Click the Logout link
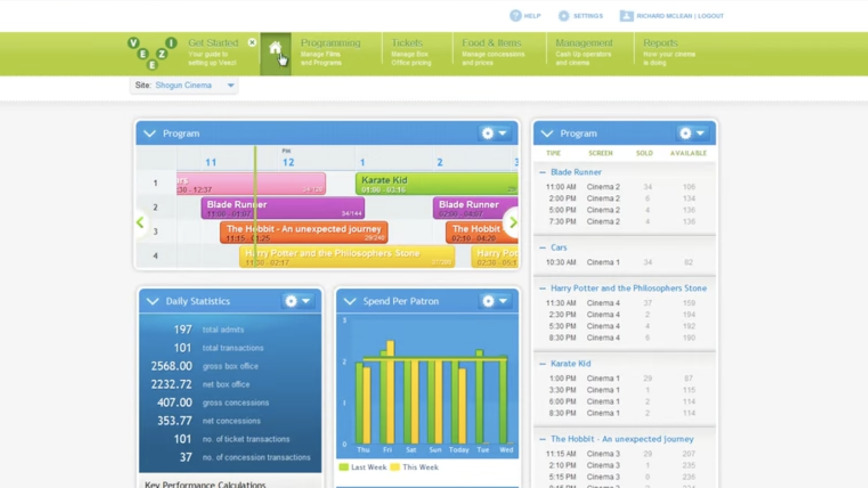868x488 pixels. point(711,16)
